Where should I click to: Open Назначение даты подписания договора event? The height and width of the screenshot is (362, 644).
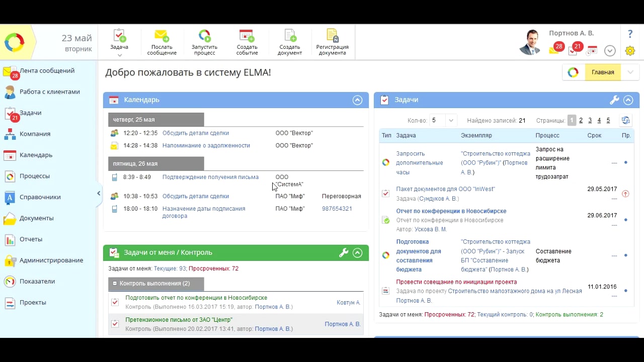[x=204, y=212]
